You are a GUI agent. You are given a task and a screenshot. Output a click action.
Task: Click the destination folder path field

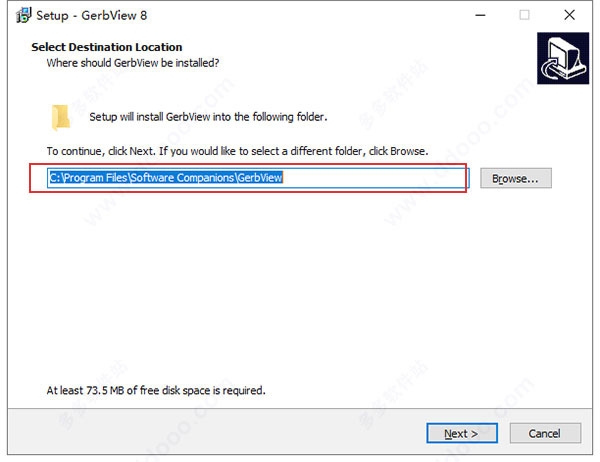click(x=258, y=178)
